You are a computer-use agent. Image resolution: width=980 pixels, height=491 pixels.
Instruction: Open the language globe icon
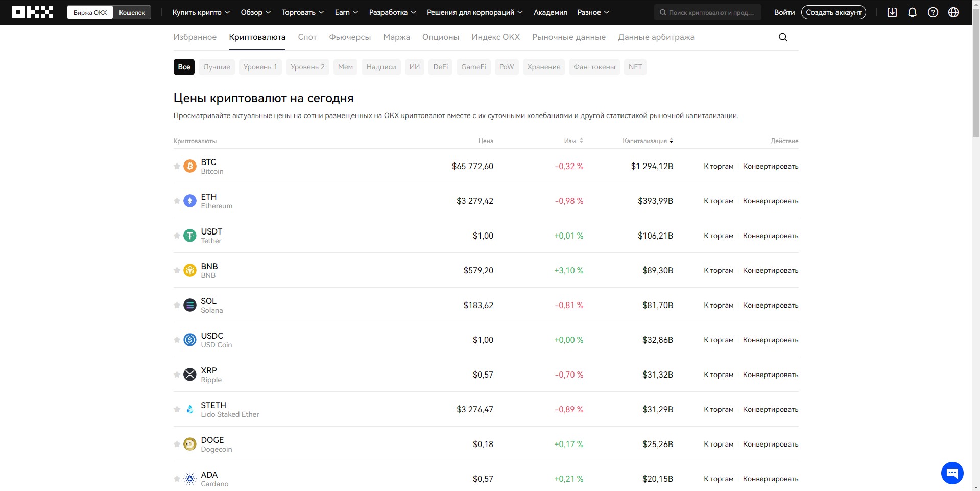[953, 12]
